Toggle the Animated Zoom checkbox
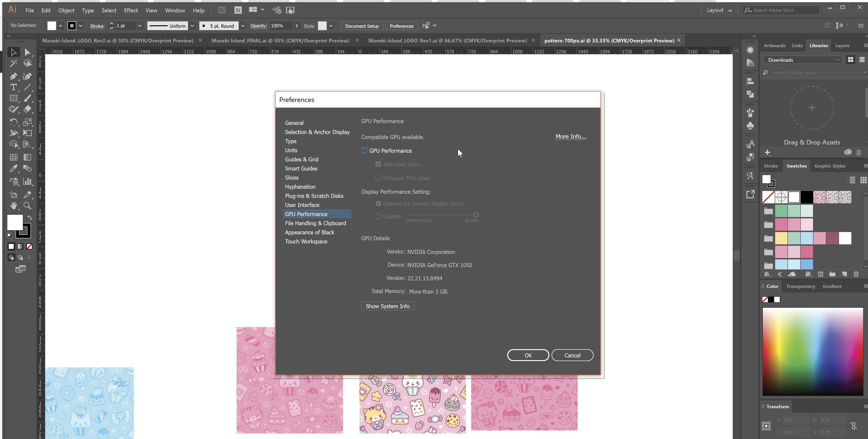This screenshot has height=439, width=868. (378, 164)
